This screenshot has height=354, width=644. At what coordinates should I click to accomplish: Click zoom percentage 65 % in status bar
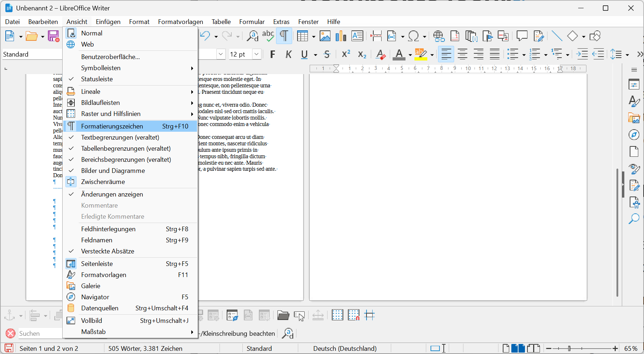coord(631,348)
